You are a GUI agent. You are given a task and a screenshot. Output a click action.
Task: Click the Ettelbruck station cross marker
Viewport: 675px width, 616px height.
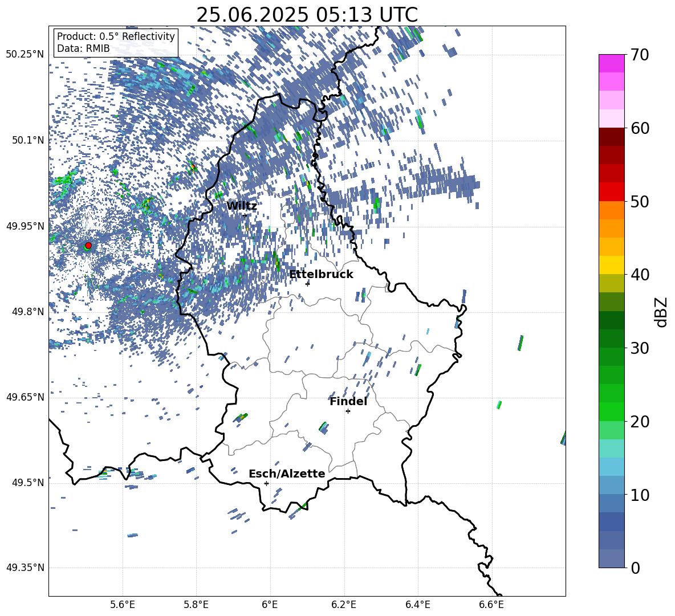(307, 283)
